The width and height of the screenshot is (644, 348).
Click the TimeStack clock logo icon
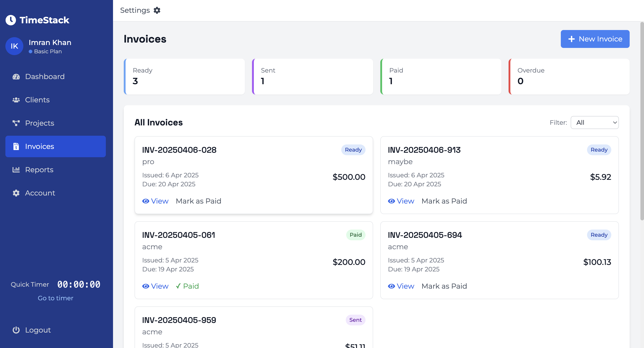11,20
